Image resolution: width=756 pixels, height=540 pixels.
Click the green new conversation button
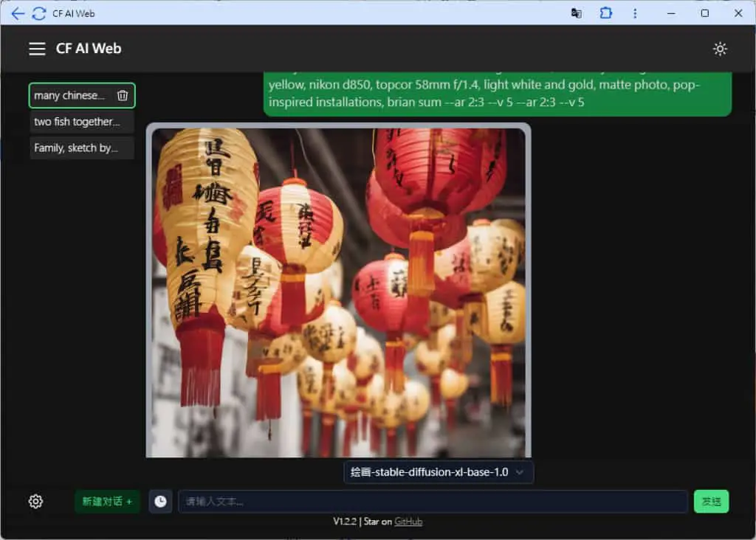click(107, 502)
